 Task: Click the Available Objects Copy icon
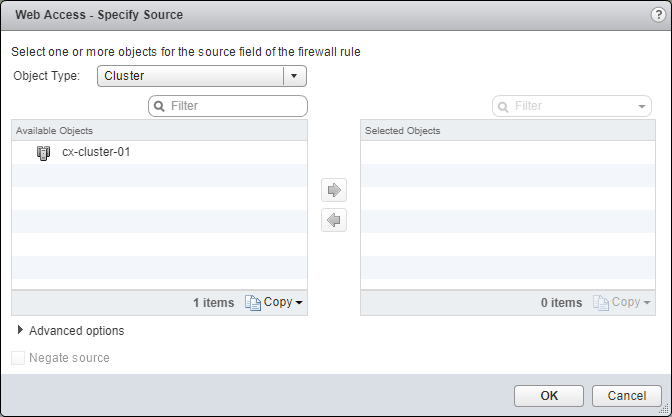(x=253, y=303)
